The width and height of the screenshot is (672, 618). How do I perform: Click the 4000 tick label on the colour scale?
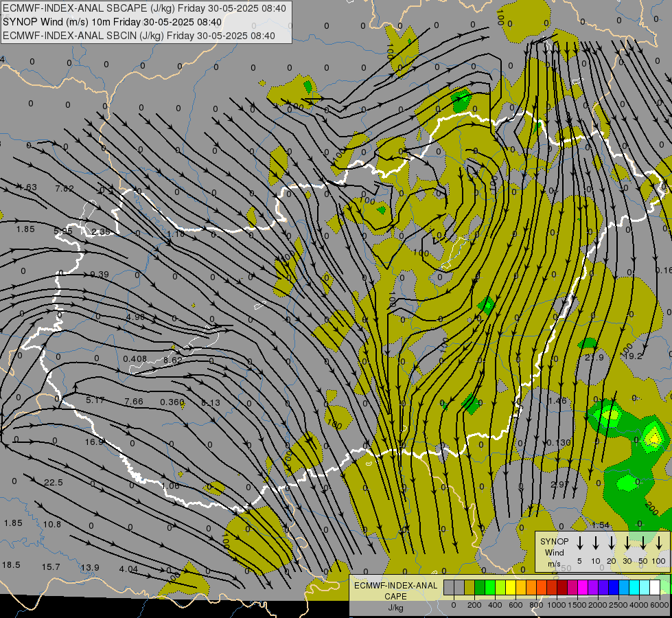639,605
